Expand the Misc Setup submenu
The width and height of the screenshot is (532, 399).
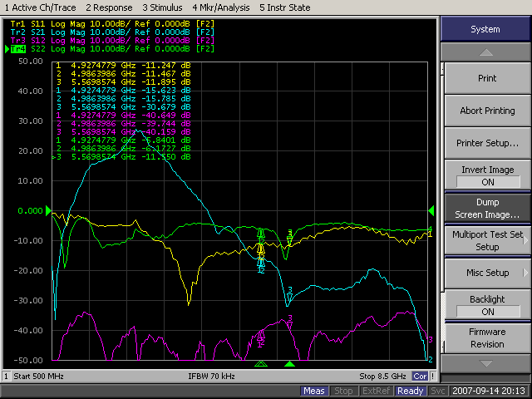[x=486, y=273]
